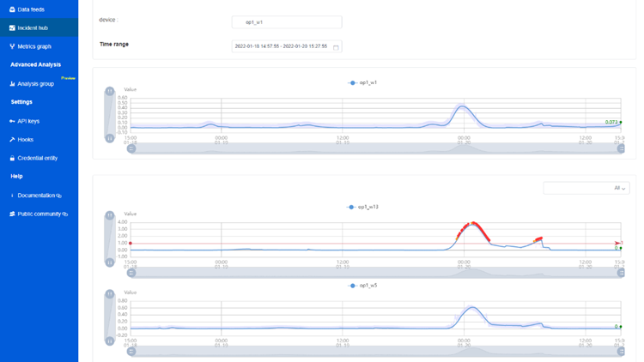644x362 pixels.
Task: Click second red anomaly segment on op1_w13
Action: pos(538,239)
